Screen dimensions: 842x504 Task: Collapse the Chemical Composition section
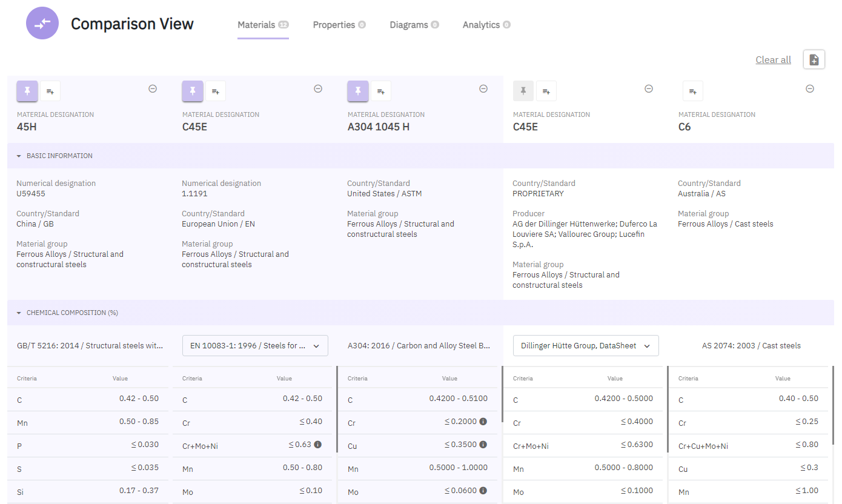[19, 313]
